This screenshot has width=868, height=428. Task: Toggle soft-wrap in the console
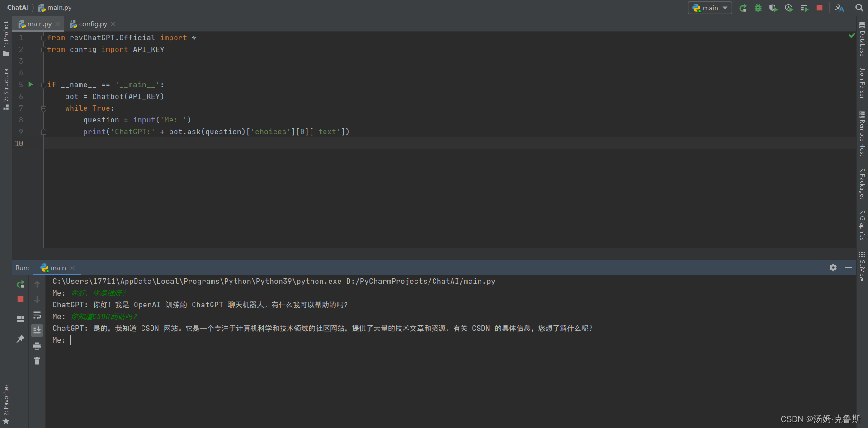click(37, 315)
